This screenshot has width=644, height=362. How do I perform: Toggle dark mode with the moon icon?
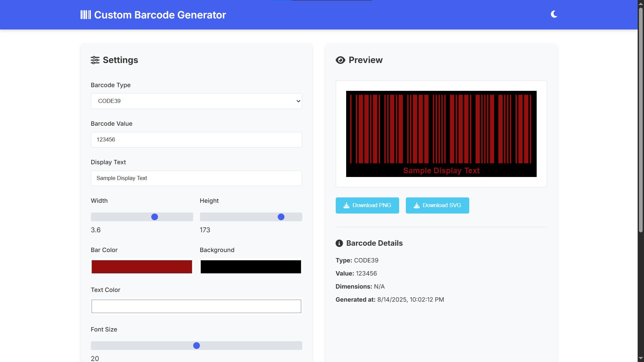pos(554,14)
